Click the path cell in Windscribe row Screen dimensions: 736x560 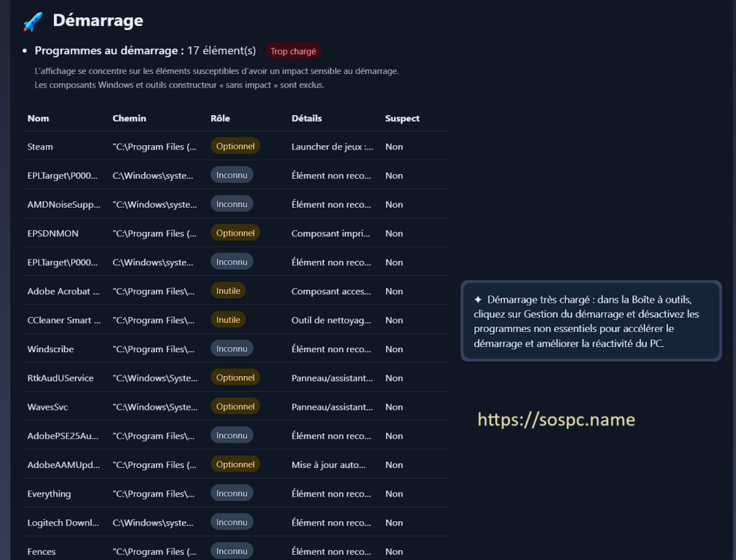click(154, 349)
